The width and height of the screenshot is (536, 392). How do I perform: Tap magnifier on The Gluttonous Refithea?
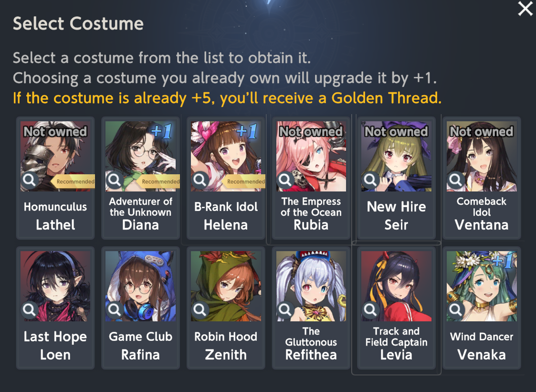coord(285,310)
